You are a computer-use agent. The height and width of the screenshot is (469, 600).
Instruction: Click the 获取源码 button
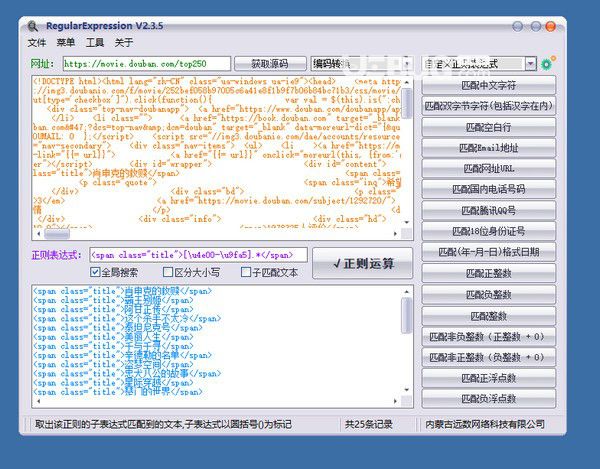270,64
